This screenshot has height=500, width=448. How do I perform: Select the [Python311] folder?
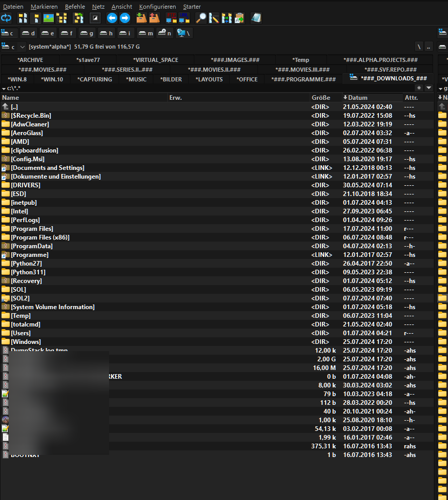[x=217, y=272]
